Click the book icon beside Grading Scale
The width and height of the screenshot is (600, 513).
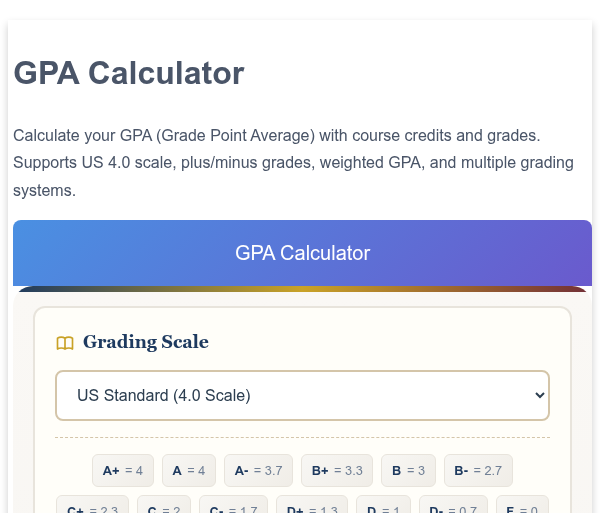click(65, 343)
